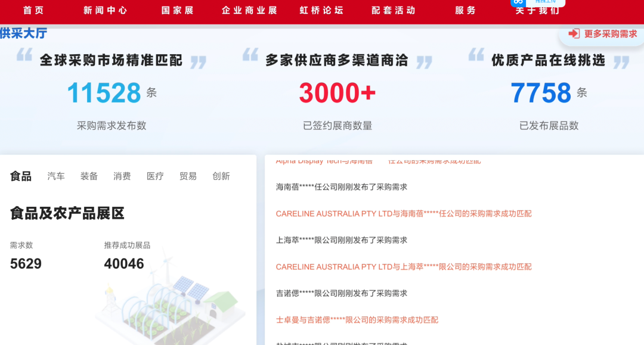
Task: Click the 3000+ signed exhibitors figure
Action: pos(337,93)
